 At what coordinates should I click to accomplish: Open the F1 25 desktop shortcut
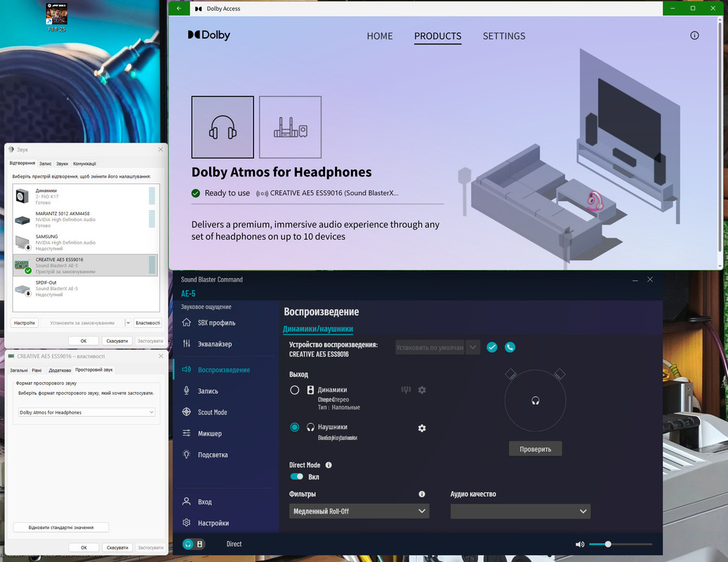coord(57,17)
